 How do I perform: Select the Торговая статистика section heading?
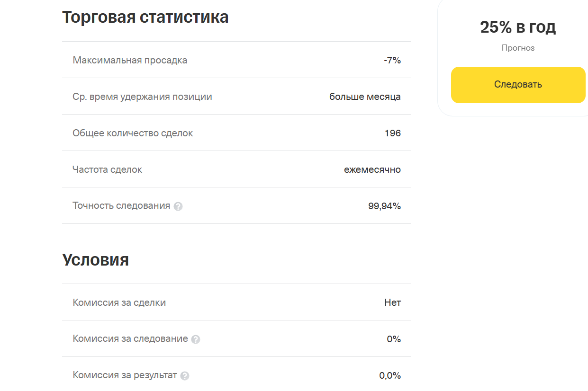pyautogui.click(x=145, y=17)
